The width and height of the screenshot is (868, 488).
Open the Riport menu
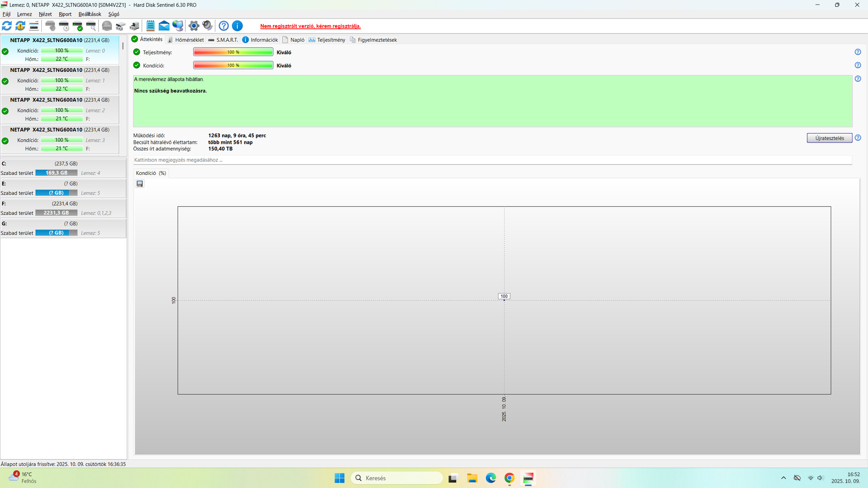pos(65,14)
